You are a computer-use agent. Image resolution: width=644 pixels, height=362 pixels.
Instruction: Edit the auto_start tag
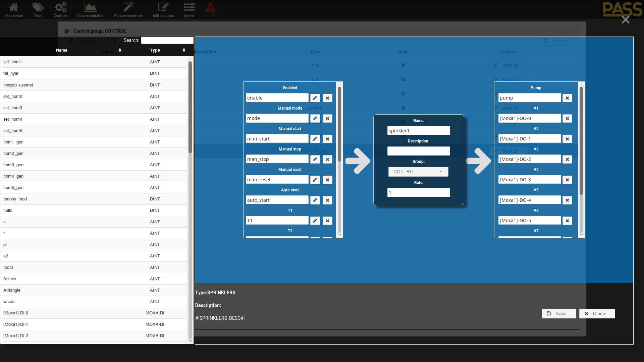click(315, 200)
